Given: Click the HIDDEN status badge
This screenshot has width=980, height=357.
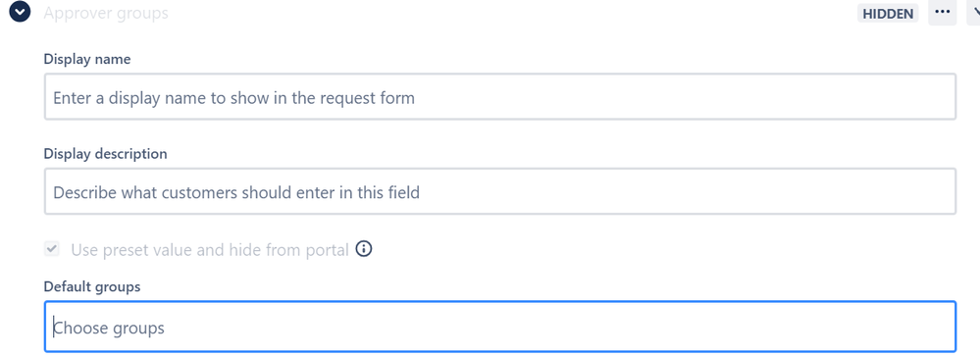Looking at the screenshot, I should [888, 13].
